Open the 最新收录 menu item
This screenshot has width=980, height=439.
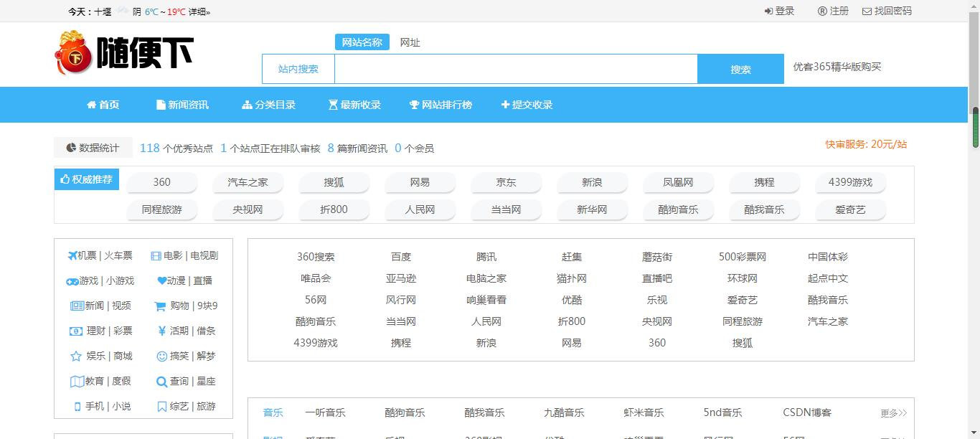354,105
